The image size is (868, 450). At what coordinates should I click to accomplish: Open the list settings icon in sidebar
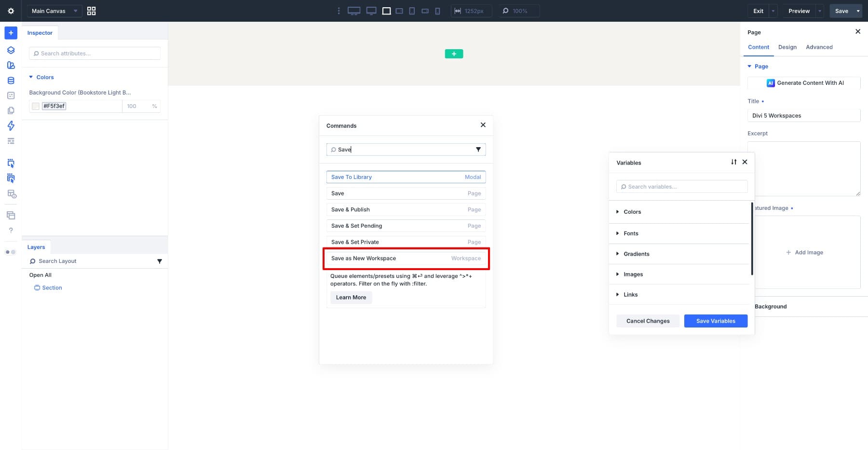11,141
